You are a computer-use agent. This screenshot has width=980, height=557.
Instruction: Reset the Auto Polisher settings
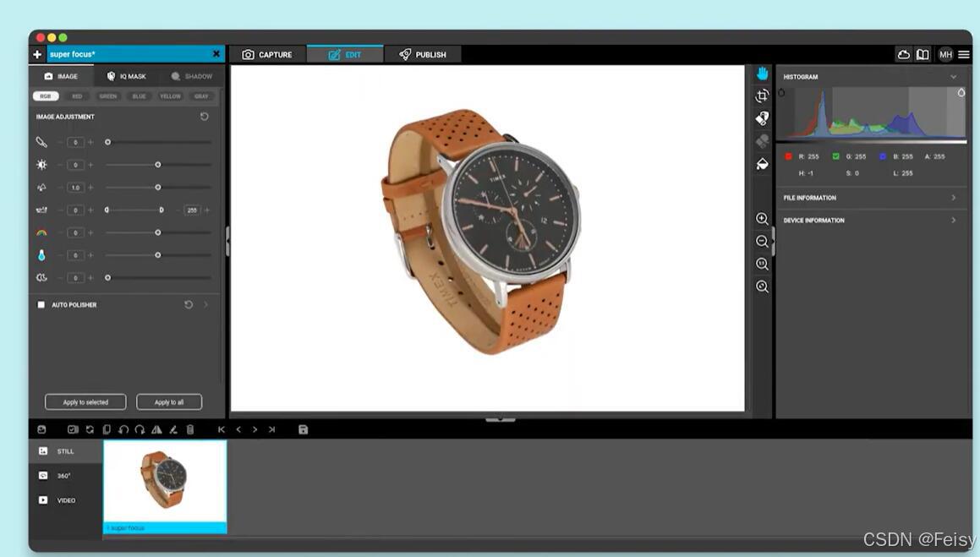(x=188, y=305)
